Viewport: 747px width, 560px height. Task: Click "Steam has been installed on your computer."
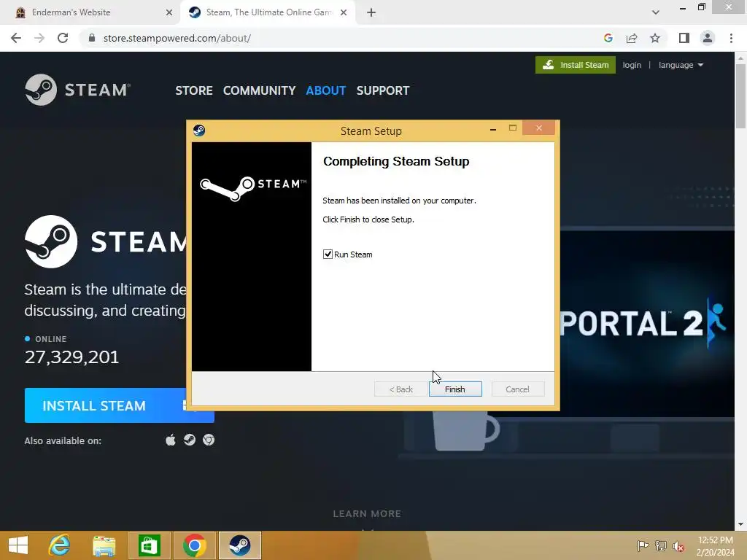pos(399,201)
